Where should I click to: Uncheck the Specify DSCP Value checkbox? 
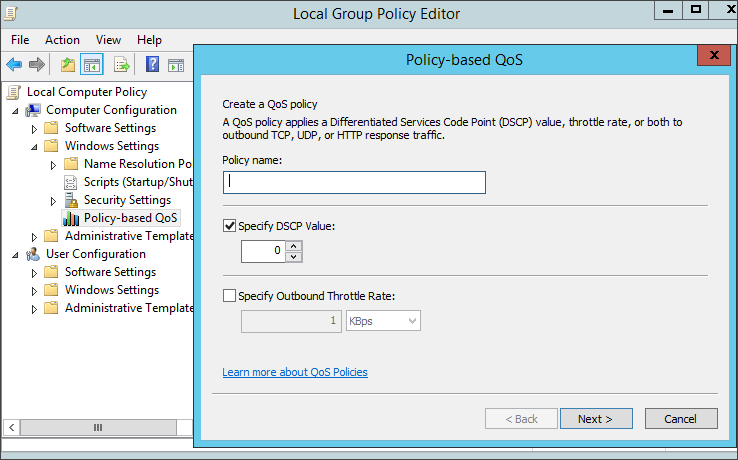click(230, 226)
